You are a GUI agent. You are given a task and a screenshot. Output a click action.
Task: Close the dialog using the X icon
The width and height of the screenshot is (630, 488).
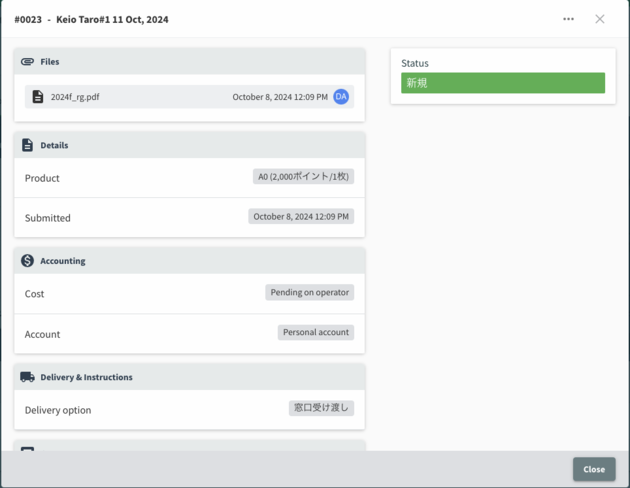[x=600, y=19]
